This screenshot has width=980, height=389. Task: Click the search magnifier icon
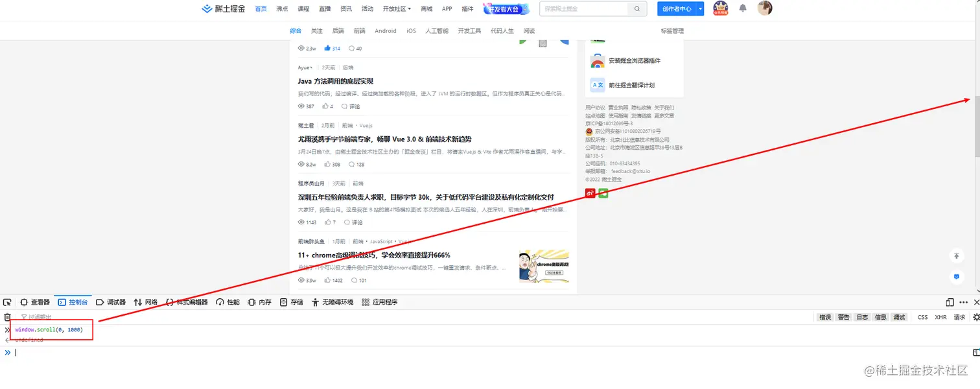pos(636,8)
